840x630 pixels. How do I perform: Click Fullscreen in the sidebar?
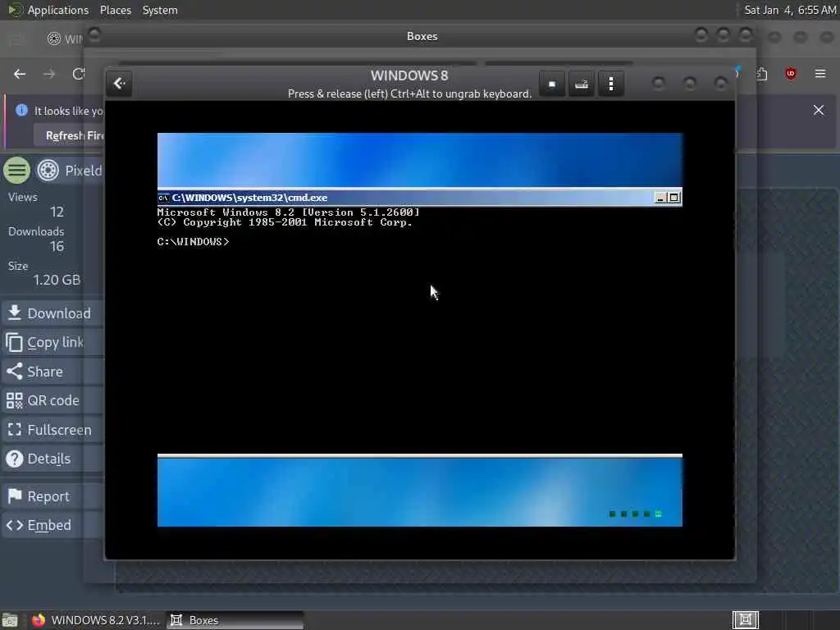point(52,430)
